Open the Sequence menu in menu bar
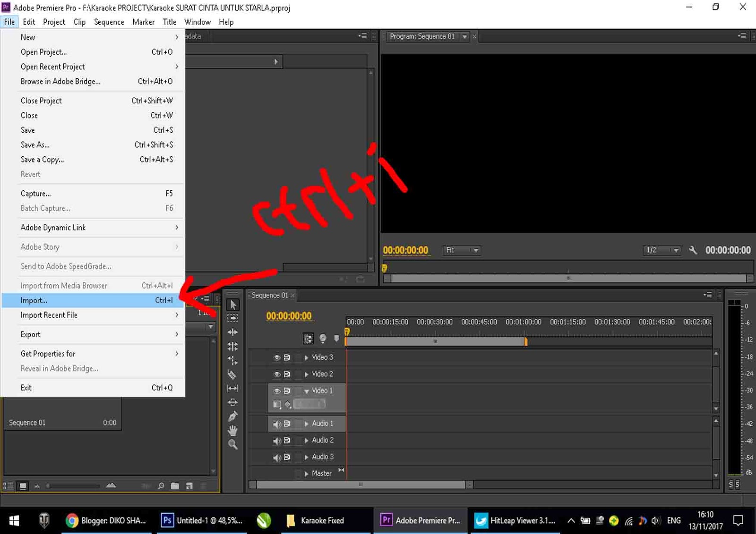 pyautogui.click(x=109, y=22)
